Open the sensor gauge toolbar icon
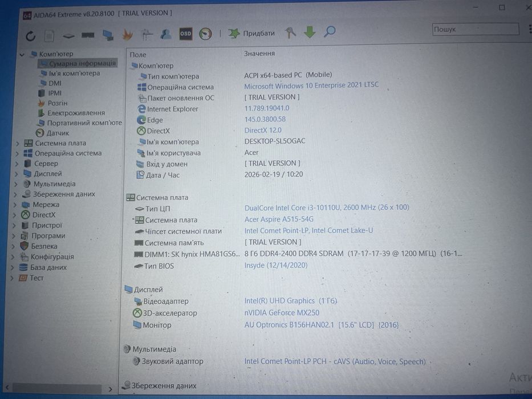Viewport: 532px width, 399px height. click(205, 34)
